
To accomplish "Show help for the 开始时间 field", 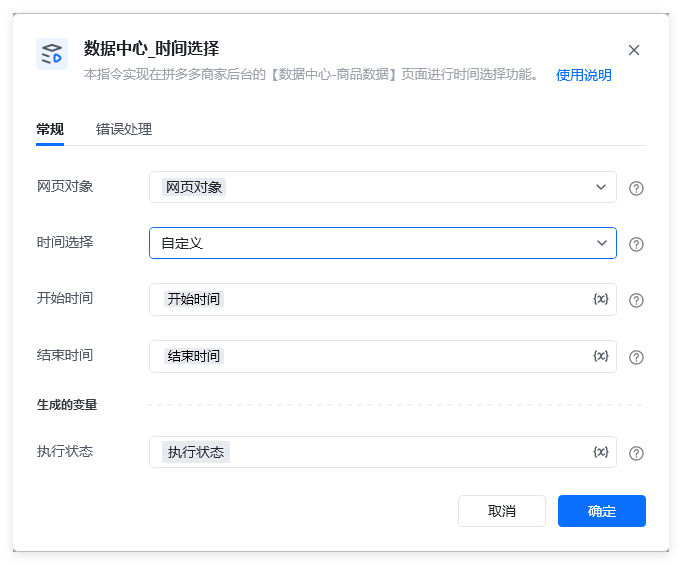I will (x=636, y=301).
